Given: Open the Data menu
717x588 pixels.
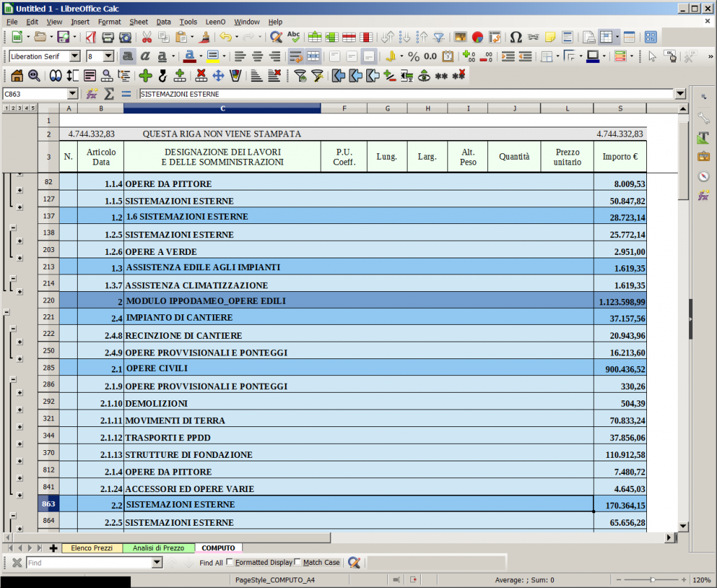Looking at the screenshot, I should point(163,22).
